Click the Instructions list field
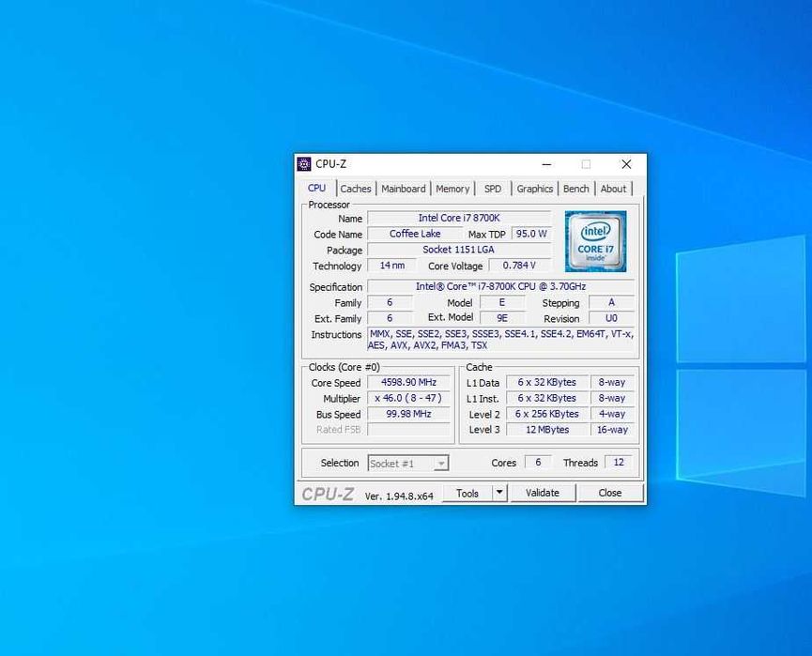The image size is (812, 656). 500,340
